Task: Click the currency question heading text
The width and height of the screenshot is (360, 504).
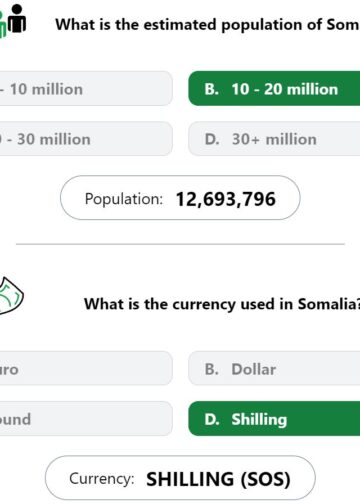Action: click(222, 304)
